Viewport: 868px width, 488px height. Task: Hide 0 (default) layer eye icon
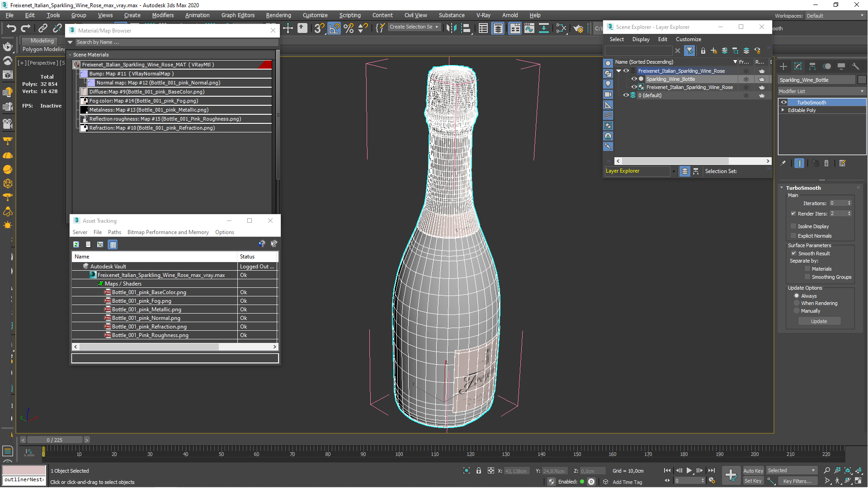pyautogui.click(x=626, y=95)
